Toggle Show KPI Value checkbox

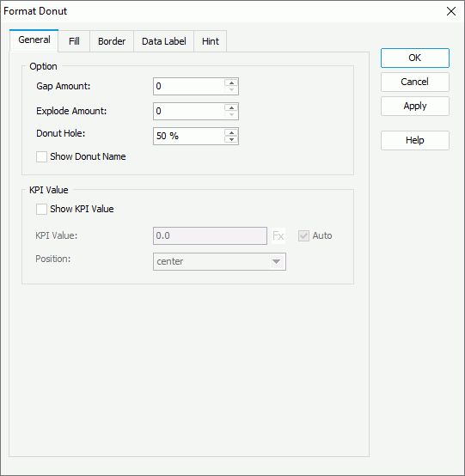pos(41,209)
